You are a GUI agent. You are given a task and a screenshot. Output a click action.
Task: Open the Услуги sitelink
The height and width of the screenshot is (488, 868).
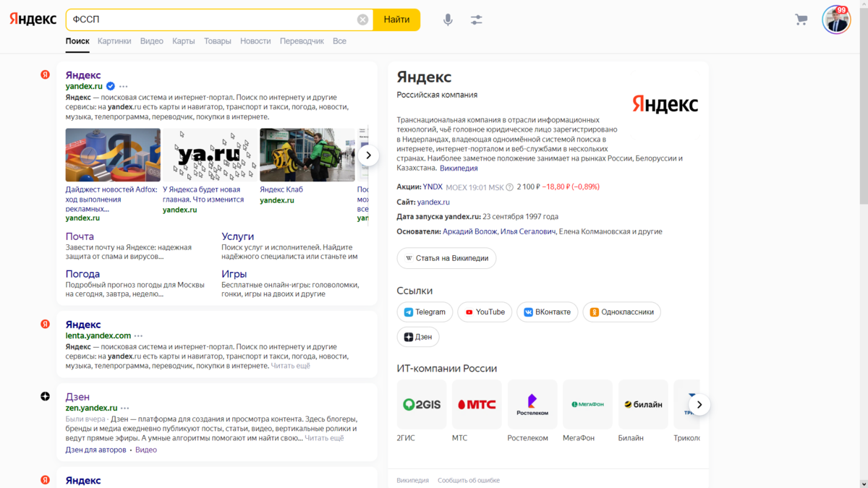tap(237, 236)
